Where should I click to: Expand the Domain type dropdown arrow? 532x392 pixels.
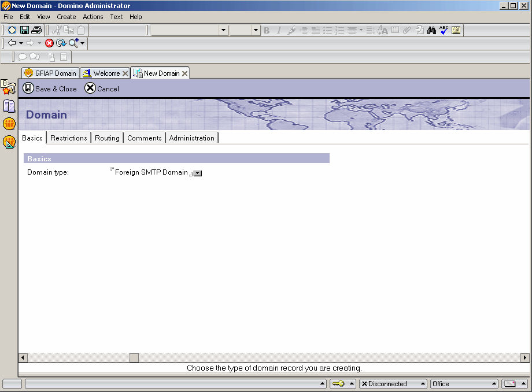tap(198, 173)
